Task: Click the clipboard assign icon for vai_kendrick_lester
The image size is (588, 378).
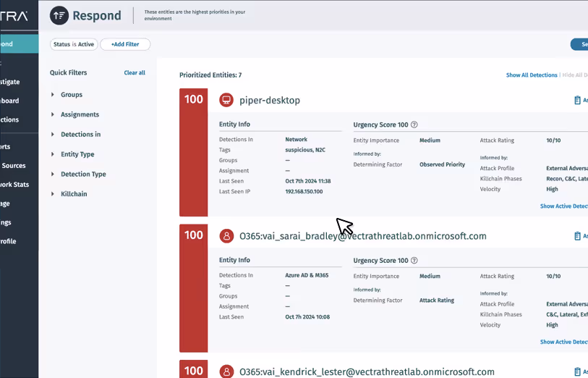Action: pos(577,371)
